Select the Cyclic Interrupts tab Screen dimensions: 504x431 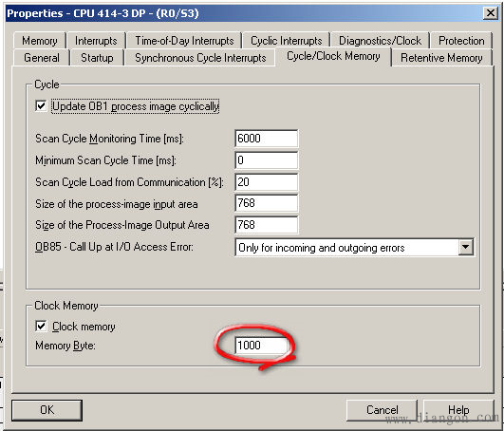coord(286,41)
